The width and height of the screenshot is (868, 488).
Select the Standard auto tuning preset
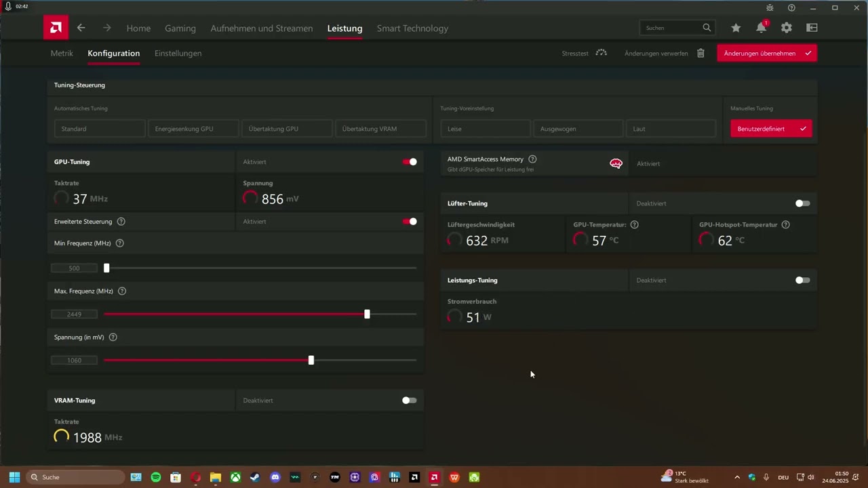[100, 129]
